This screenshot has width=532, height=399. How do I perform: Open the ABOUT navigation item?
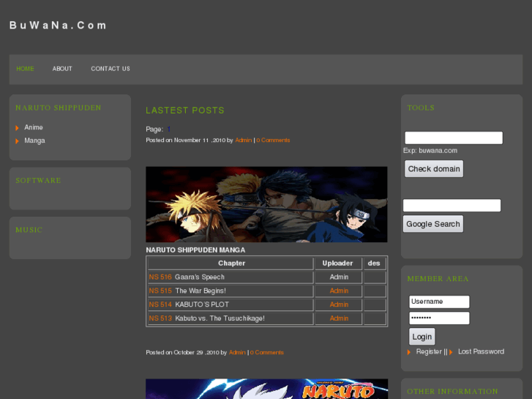click(x=62, y=69)
